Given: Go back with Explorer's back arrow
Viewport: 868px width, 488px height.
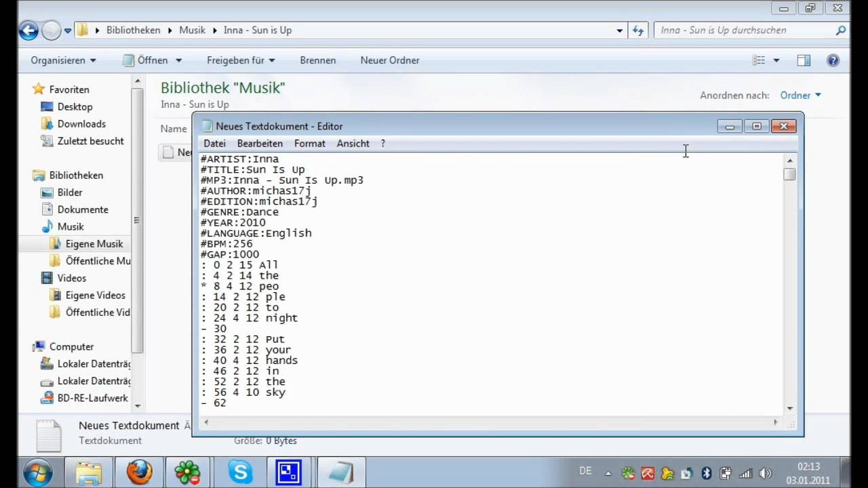Looking at the screenshot, I should click(28, 30).
